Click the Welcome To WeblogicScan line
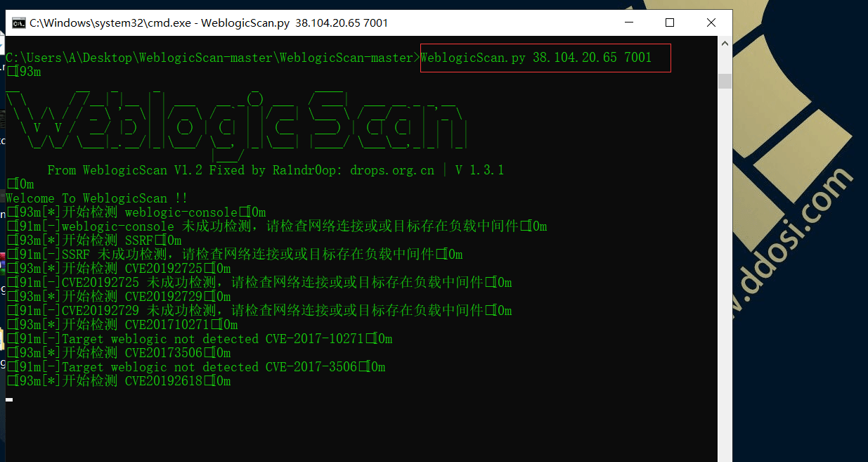 pyautogui.click(x=97, y=198)
